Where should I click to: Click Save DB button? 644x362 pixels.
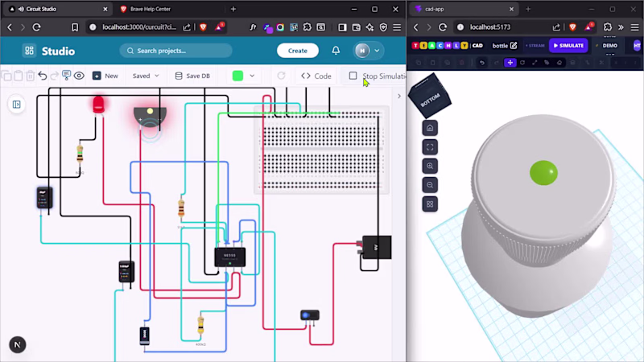(x=192, y=76)
